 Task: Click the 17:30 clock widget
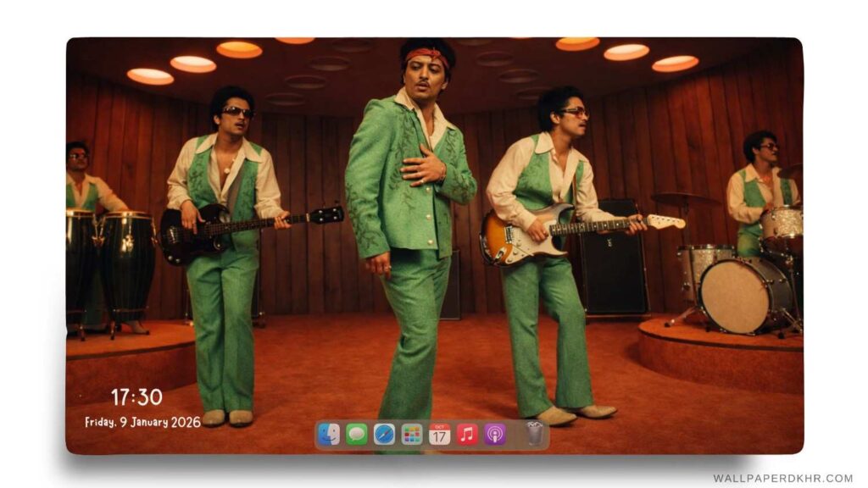pyautogui.click(x=136, y=397)
